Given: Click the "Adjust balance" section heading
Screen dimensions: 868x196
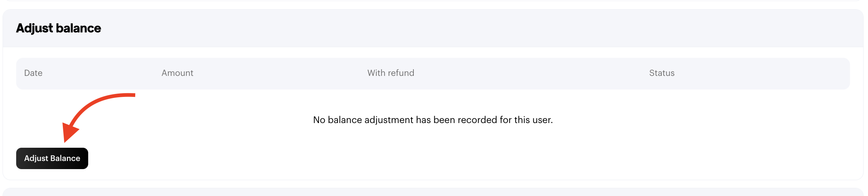Looking at the screenshot, I should pyautogui.click(x=58, y=28).
